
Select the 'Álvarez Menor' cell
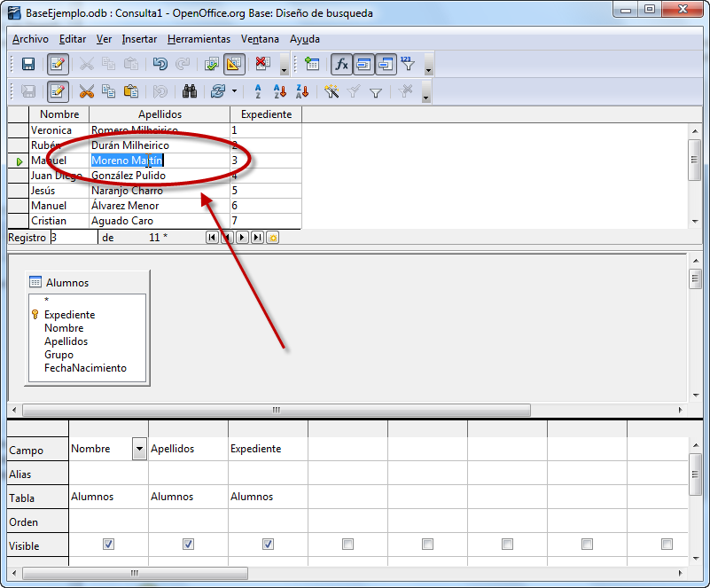click(160, 206)
